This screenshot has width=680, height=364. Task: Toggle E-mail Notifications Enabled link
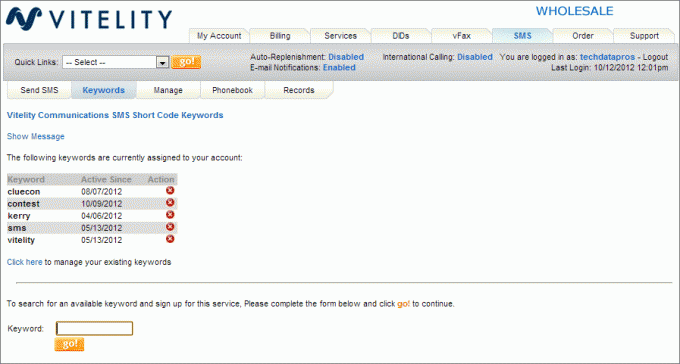point(339,68)
